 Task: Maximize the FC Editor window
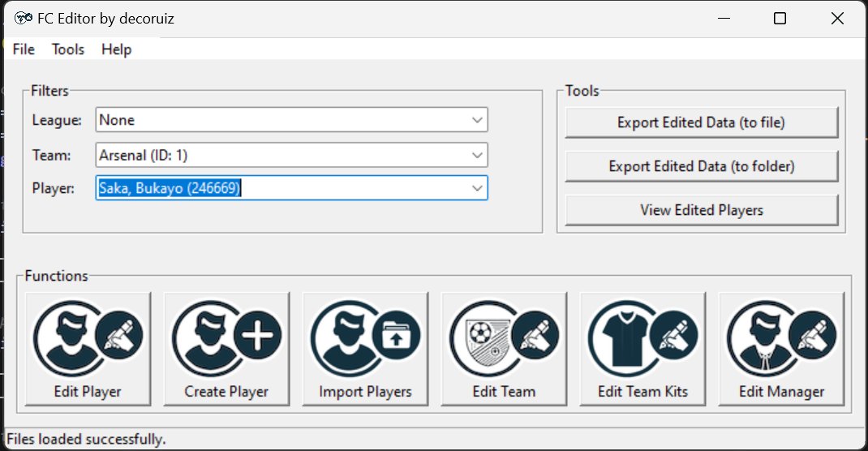780,19
